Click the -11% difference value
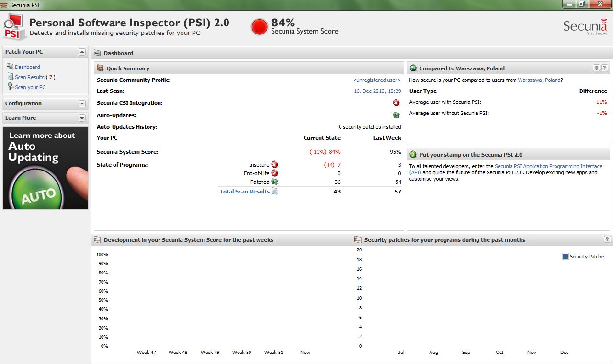The image size is (613, 364). point(601,102)
